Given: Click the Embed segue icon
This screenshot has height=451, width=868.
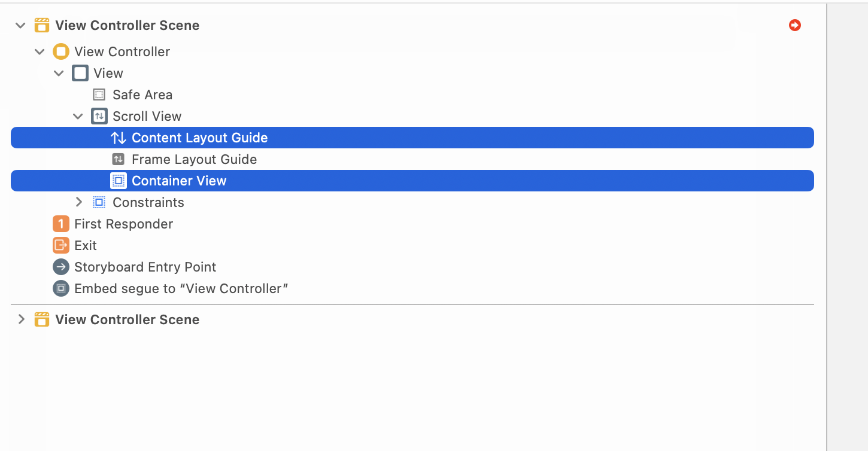Looking at the screenshot, I should pyautogui.click(x=61, y=288).
